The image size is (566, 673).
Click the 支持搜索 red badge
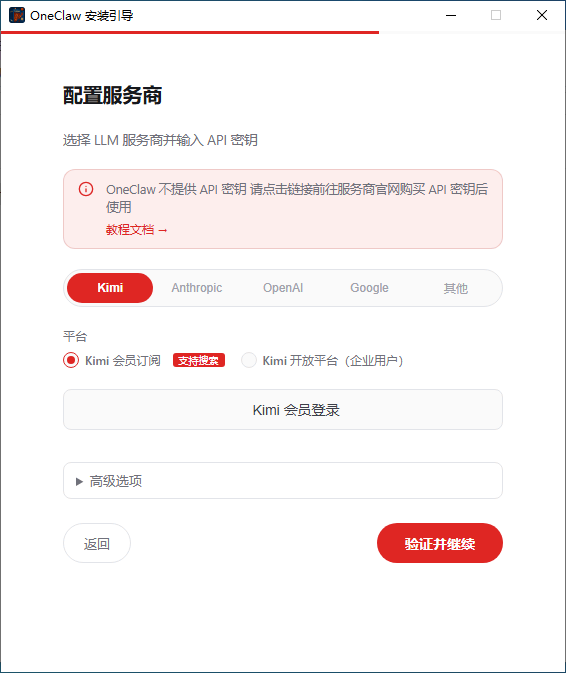click(x=199, y=360)
